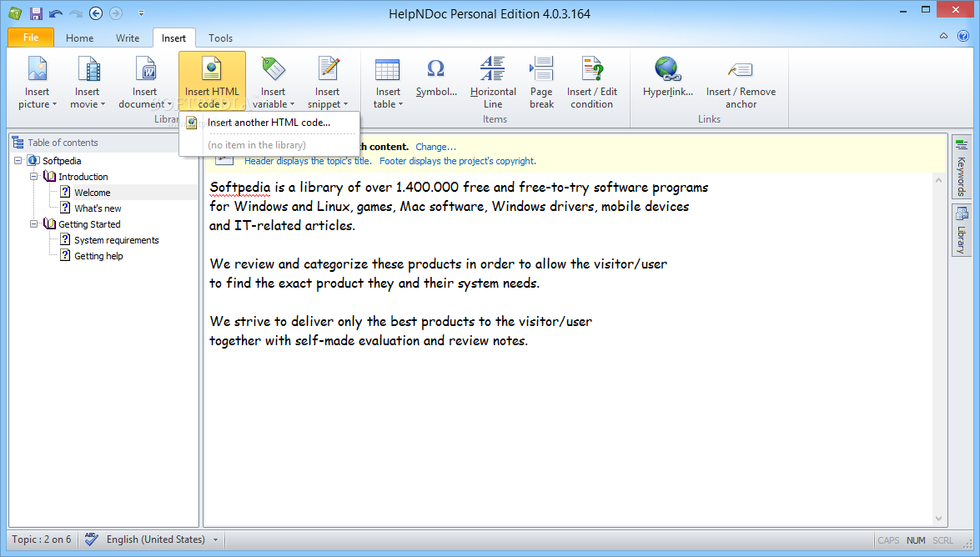The image size is (980, 557).
Task: Open the Help question mark icon
Action: pyautogui.click(x=963, y=36)
